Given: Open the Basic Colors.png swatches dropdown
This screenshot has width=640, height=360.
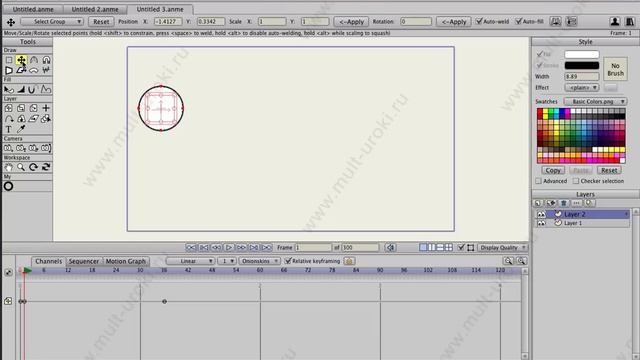Looking at the screenshot, I should pyautogui.click(x=596, y=101).
